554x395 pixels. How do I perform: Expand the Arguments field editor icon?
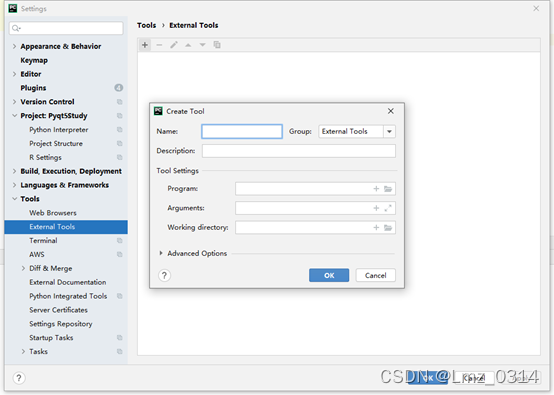pos(388,208)
